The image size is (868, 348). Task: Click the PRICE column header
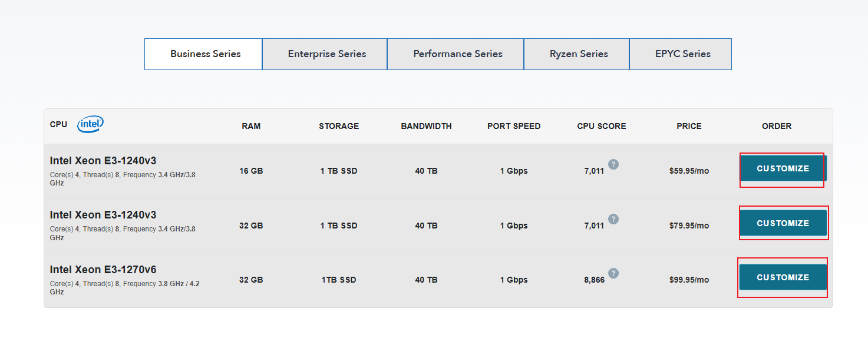[689, 126]
